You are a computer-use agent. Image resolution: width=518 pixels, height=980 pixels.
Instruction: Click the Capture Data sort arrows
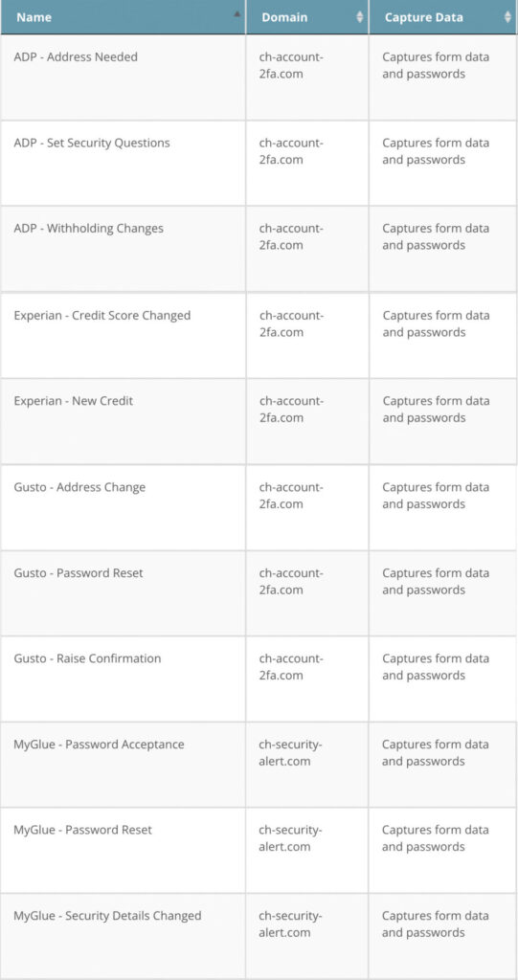[x=507, y=17]
